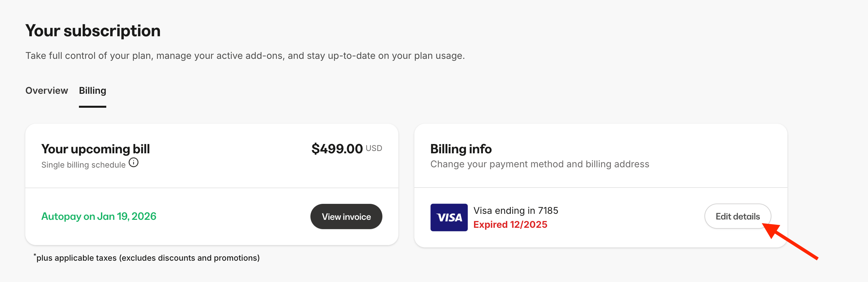Click the Your upcoming bill heading
The image size is (868, 282).
pyautogui.click(x=95, y=149)
